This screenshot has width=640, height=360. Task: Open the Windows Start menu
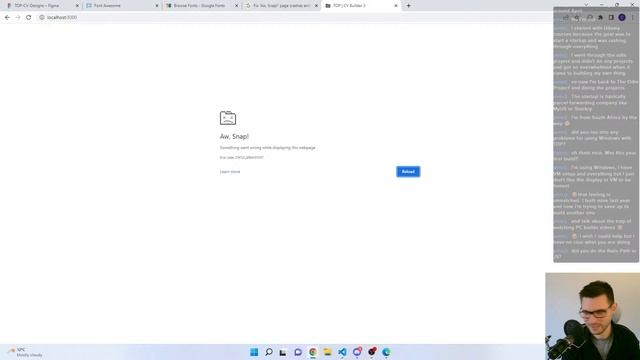[x=254, y=352]
